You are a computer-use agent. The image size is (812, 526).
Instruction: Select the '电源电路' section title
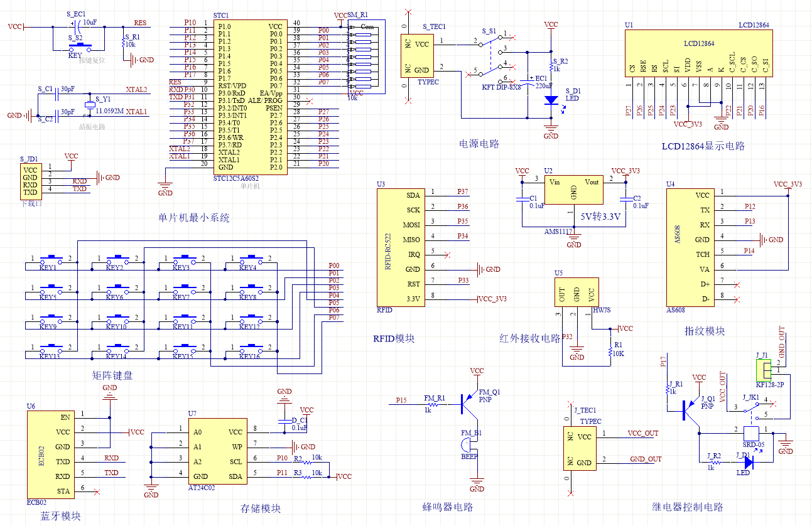(x=479, y=144)
